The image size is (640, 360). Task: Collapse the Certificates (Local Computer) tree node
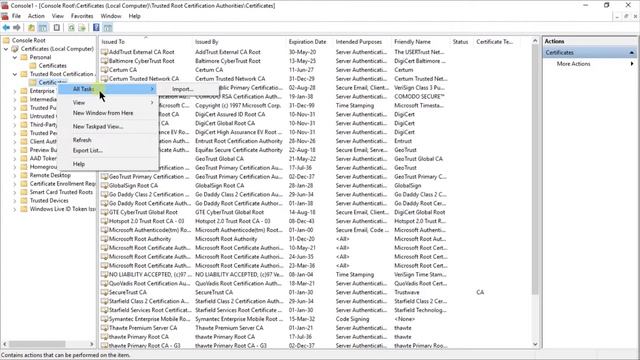click(x=6, y=49)
